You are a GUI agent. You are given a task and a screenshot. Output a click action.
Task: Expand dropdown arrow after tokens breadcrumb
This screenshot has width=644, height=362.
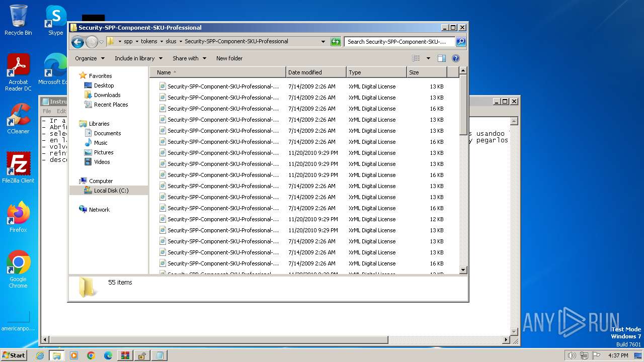coord(162,42)
